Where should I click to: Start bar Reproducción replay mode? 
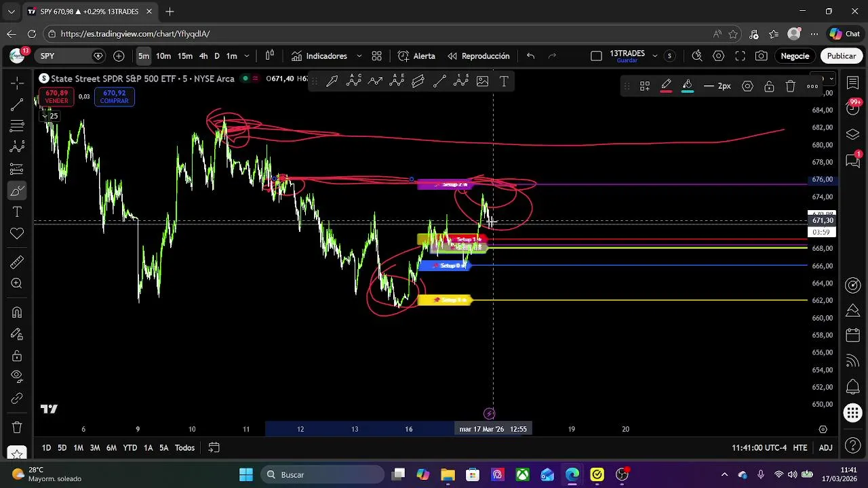click(479, 56)
